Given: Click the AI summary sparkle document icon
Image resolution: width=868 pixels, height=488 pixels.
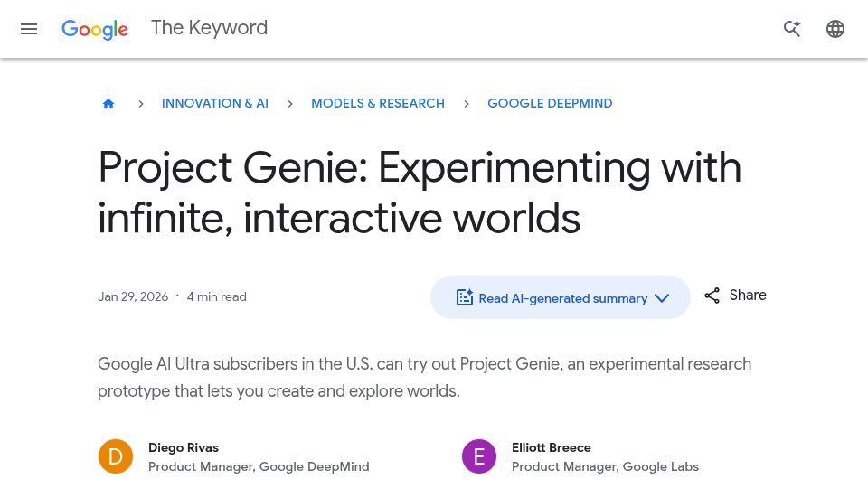Looking at the screenshot, I should (465, 297).
